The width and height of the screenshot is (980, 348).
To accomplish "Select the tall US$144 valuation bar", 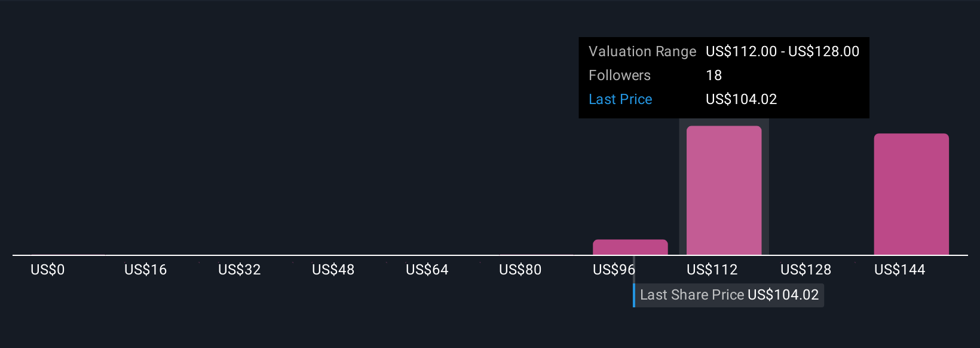I will tap(911, 194).
